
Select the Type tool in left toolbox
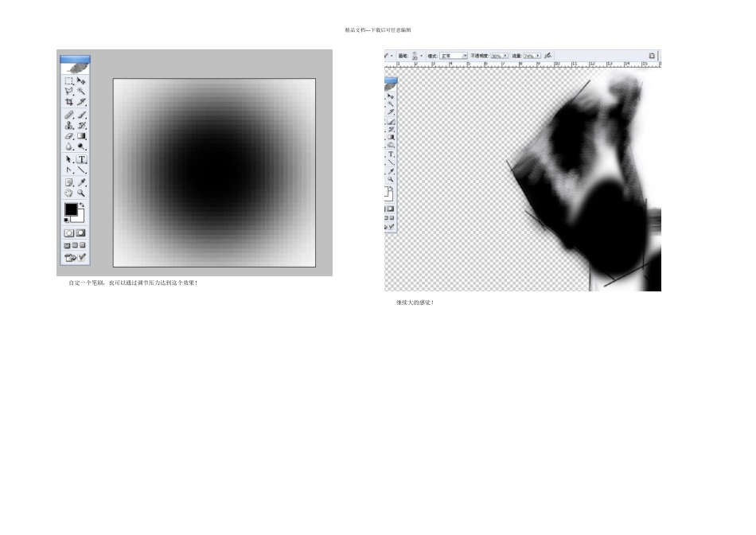[x=81, y=159]
